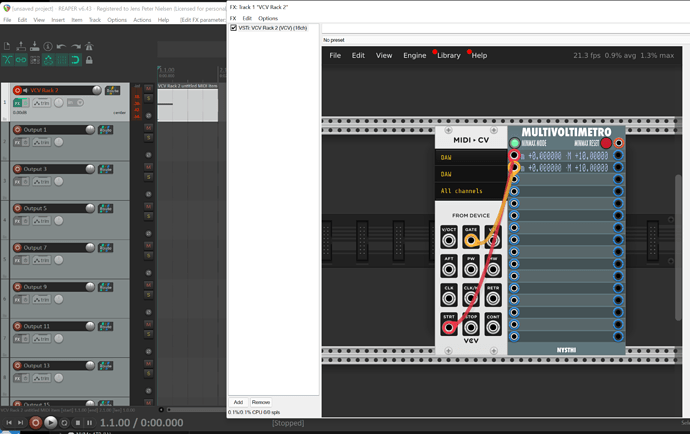Click the 1.1.00 / 0:00.000 time display
This screenshot has height=434, width=690.
141,423
